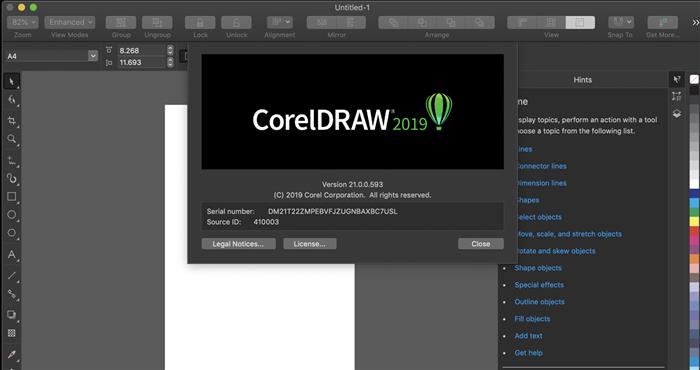Screen dimensions: 700x370
Task: Select the Crop tool
Action: [12, 121]
